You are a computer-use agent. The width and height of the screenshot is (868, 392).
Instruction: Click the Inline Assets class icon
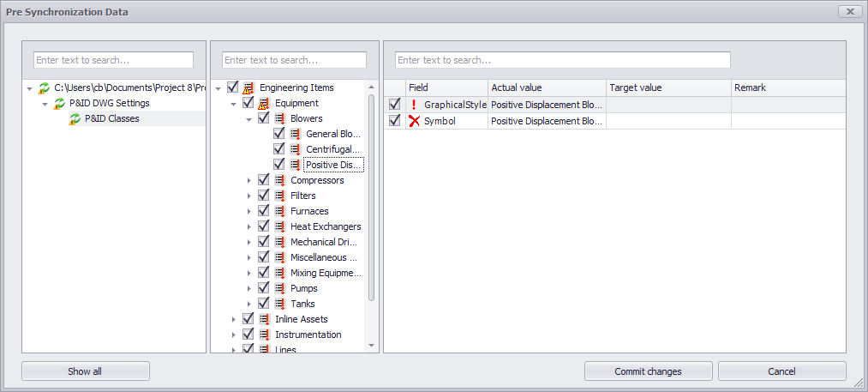264,319
